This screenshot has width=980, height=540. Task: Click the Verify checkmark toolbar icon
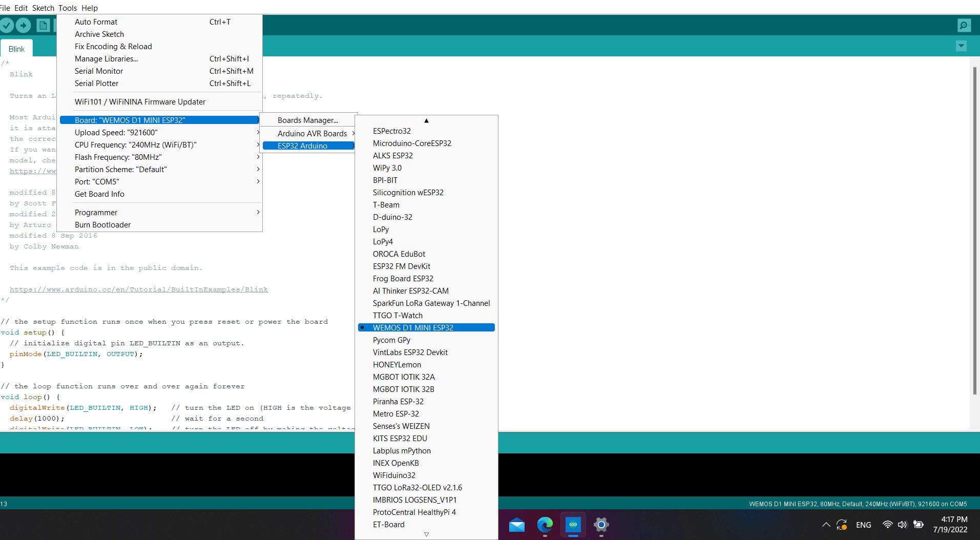click(7, 25)
